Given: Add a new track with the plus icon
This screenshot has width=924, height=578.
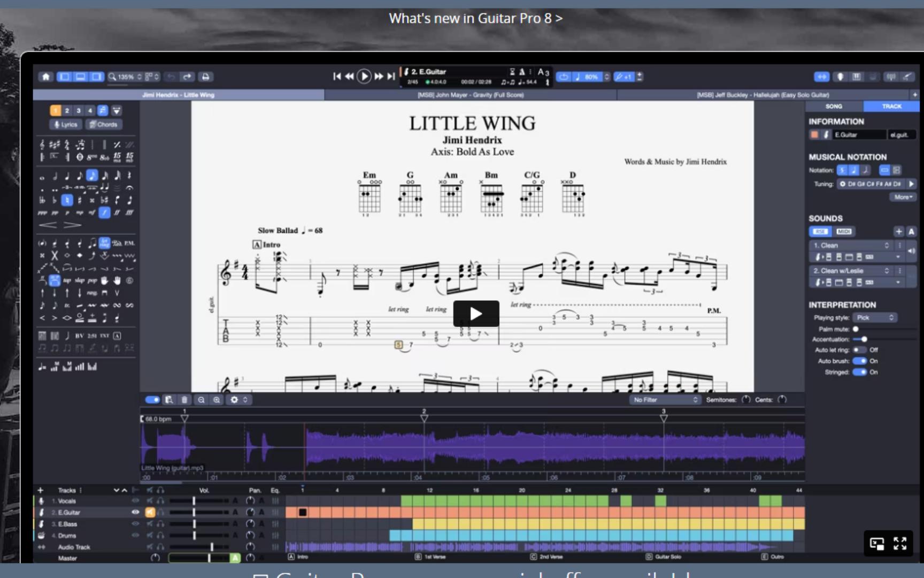Looking at the screenshot, I should coord(40,490).
